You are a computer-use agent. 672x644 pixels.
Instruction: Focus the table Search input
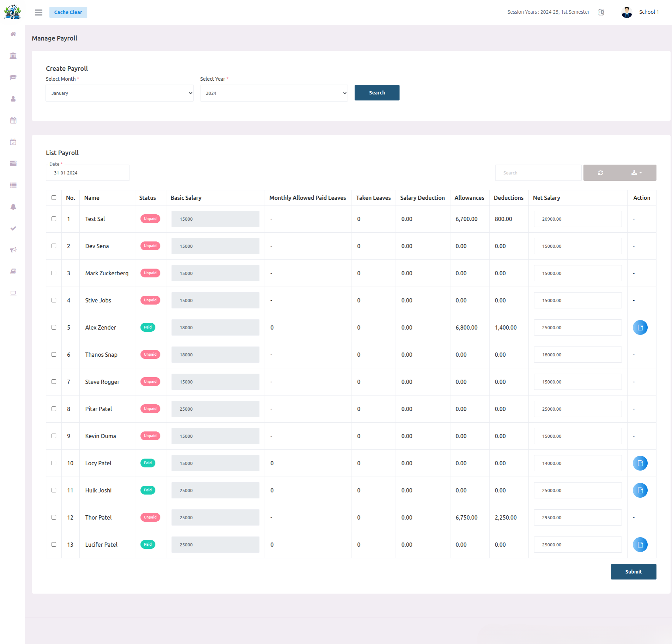click(538, 173)
